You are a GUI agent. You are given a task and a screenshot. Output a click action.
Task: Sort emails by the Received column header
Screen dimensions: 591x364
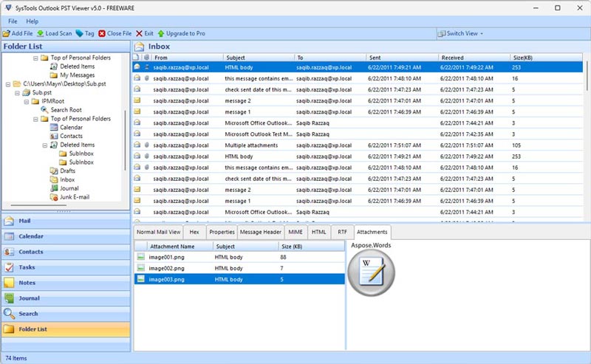pyautogui.click(x=452, y=57)
